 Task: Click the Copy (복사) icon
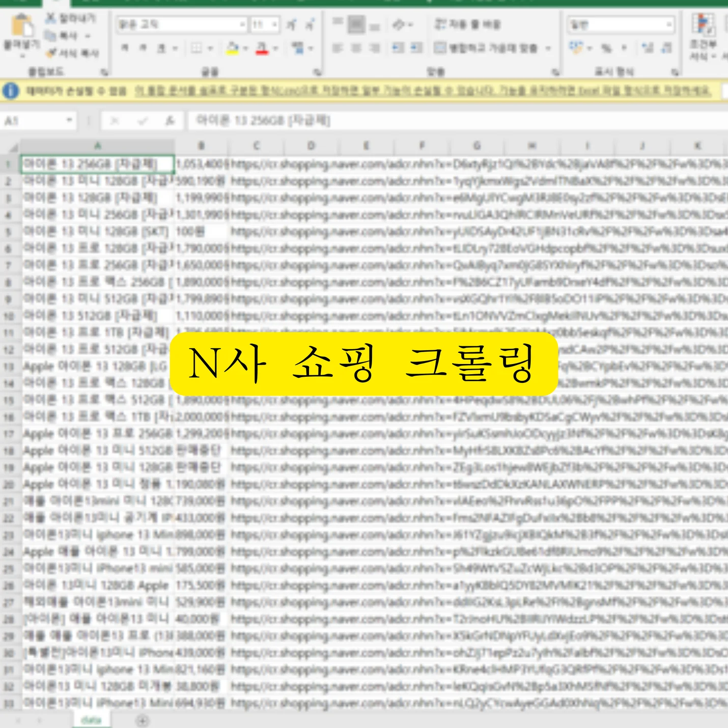point(50,36)
